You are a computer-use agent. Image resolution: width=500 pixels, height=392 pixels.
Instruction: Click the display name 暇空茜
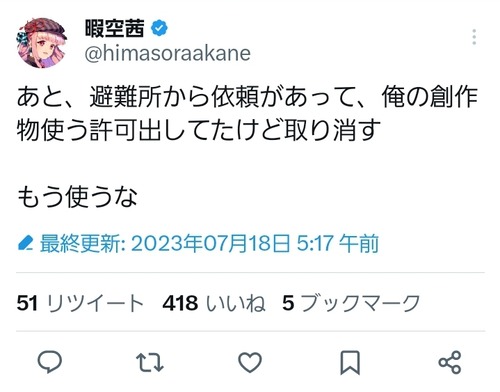click(114, 28)
